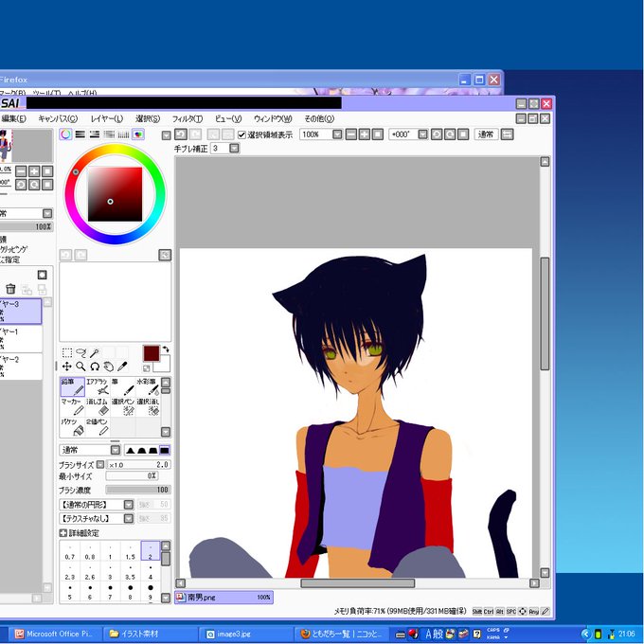
Task: Select the 2値ペン binary pen tool
Action: (98, 427)
